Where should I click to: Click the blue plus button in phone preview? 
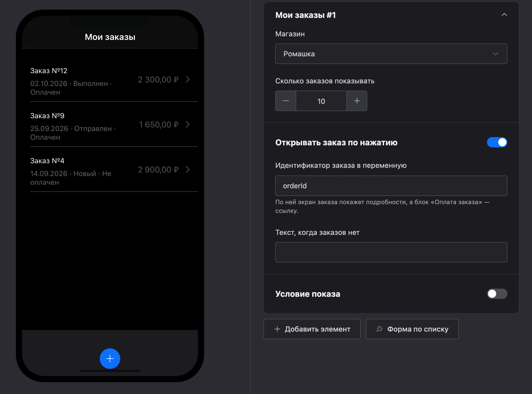click(x=110, y=358)
